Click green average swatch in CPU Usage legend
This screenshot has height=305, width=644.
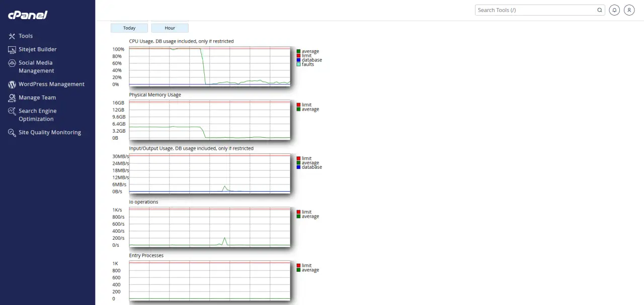298,52
